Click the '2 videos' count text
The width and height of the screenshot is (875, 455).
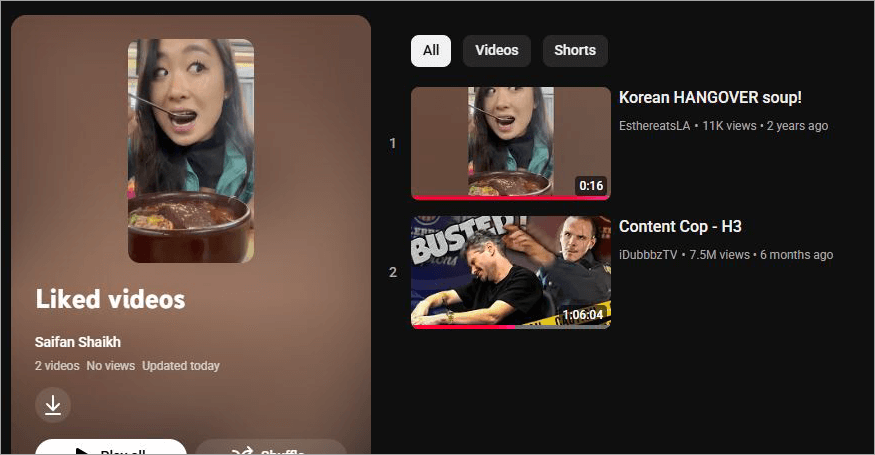57,366
